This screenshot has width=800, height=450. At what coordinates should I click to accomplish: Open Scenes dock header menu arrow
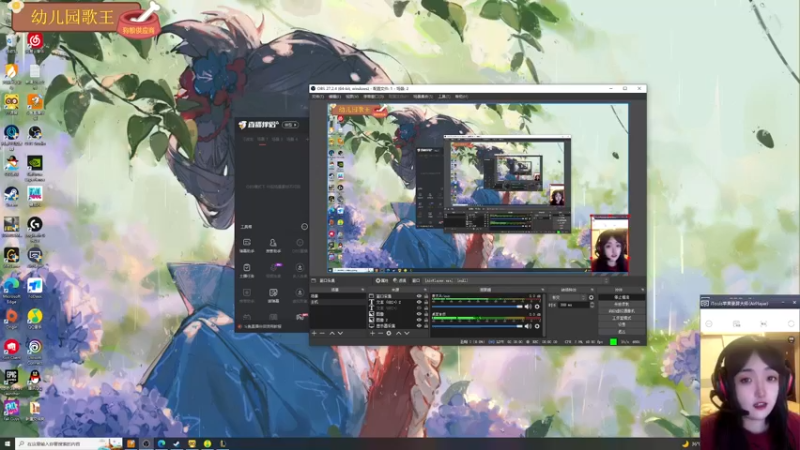click(363, 290)
